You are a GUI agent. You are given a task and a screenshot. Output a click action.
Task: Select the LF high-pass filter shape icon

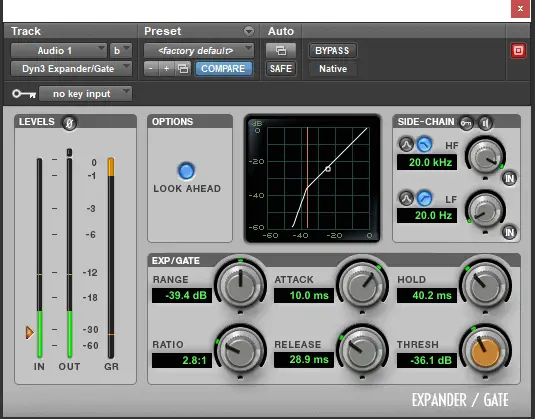[424, 198]
